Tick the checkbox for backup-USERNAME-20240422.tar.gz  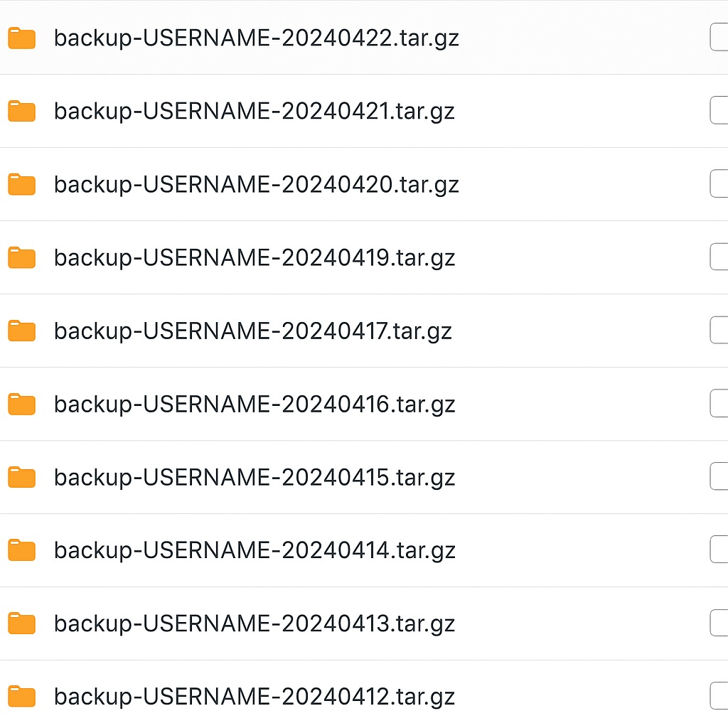pos(719,38)
